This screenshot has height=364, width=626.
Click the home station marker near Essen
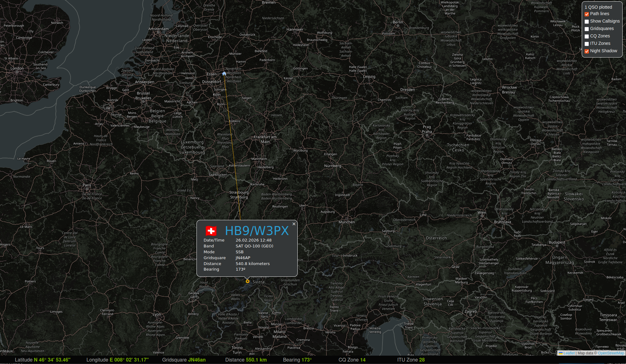click(x=224, y=74)
